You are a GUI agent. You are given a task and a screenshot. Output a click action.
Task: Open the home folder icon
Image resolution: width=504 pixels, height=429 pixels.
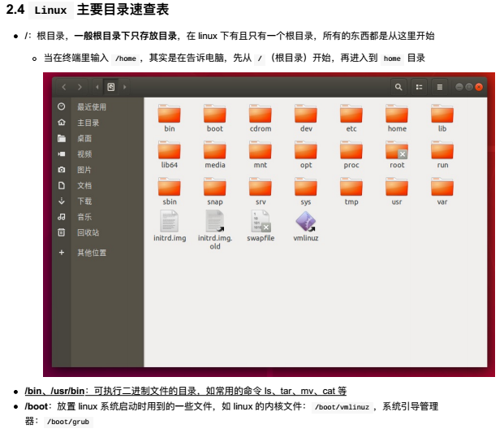397,114
